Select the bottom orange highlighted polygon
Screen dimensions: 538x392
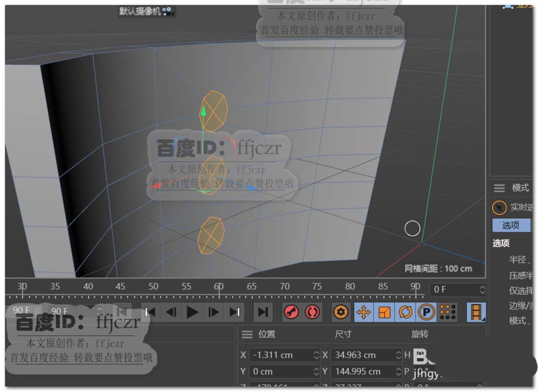point(211,236)
